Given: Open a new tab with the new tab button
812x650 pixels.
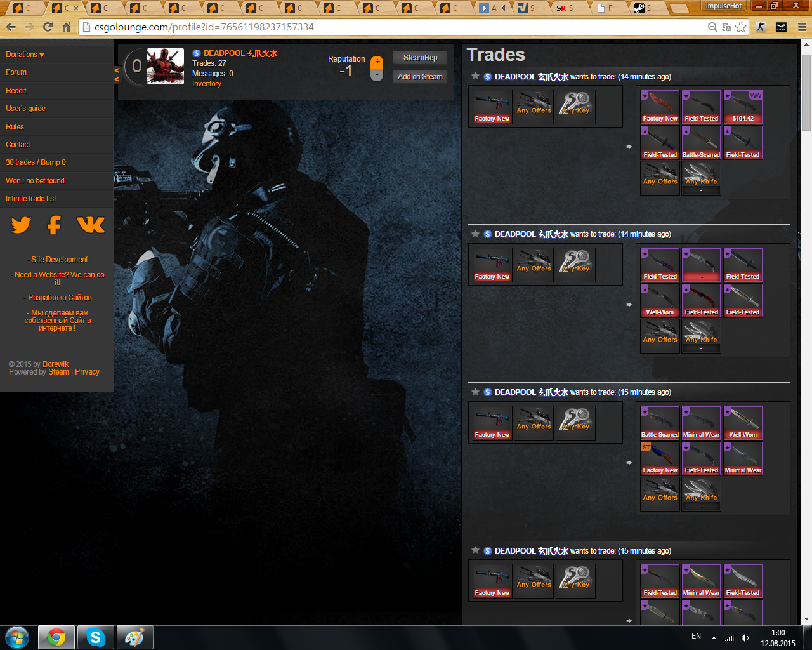Looking at the screenshot, I should coord(678,8).
